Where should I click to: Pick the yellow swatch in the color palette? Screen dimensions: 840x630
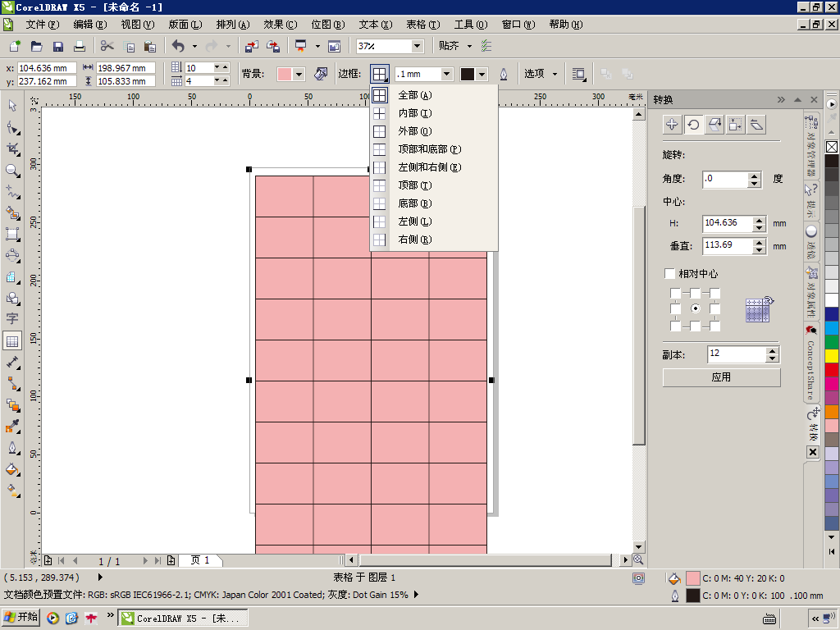(x=832, y=356)
